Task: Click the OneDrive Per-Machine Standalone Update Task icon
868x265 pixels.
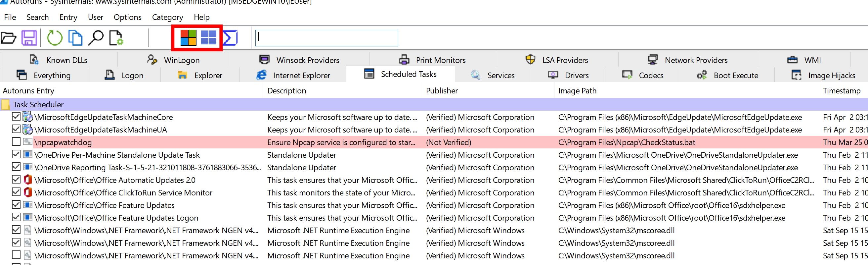Action: click(x=28, y=155)
